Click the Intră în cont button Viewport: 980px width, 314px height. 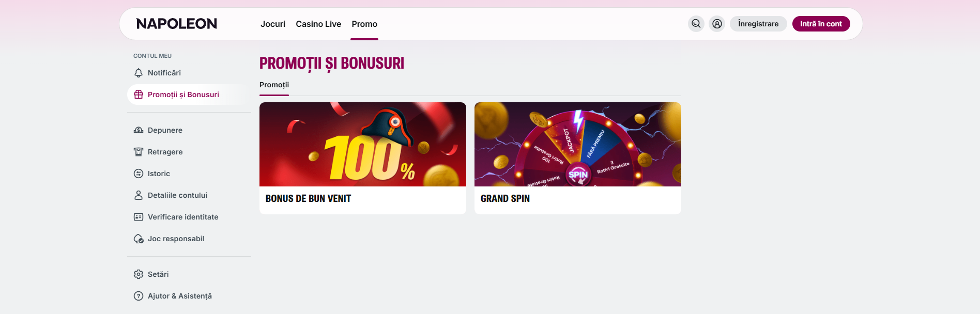click(x=821, y=24)
